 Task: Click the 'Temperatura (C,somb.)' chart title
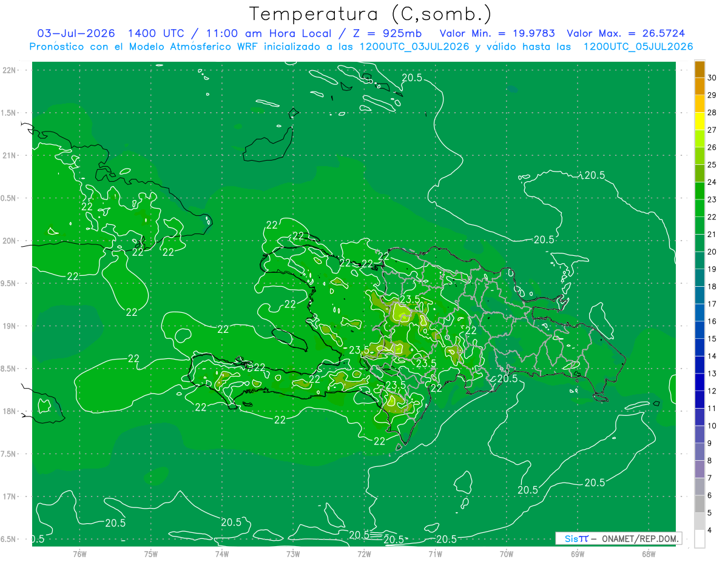(x=370, y=15)
